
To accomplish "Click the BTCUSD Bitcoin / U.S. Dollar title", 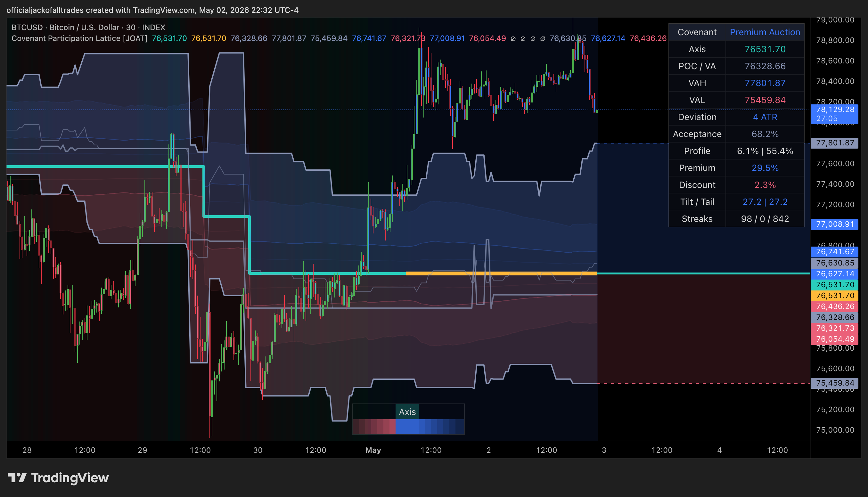I will point(88,27).
